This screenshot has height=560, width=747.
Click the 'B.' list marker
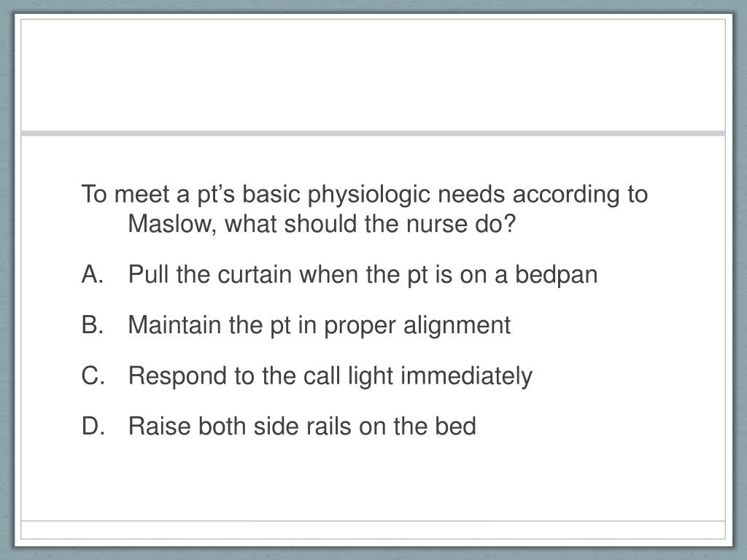pos(93,325)
